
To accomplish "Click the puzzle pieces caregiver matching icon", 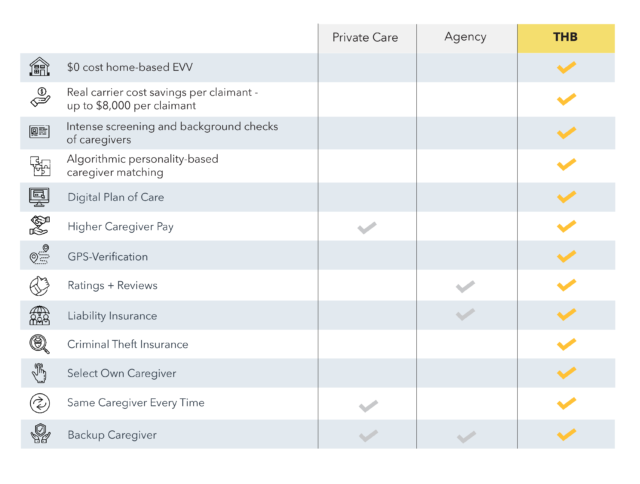I will click(x=40, y=166).
